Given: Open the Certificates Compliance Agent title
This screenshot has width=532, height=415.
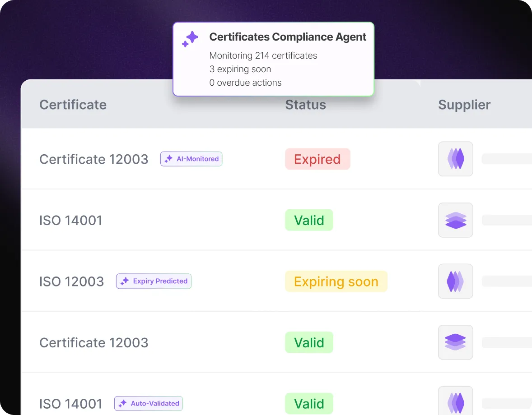Looking at the screenshot, I should (x=288, y=37).
